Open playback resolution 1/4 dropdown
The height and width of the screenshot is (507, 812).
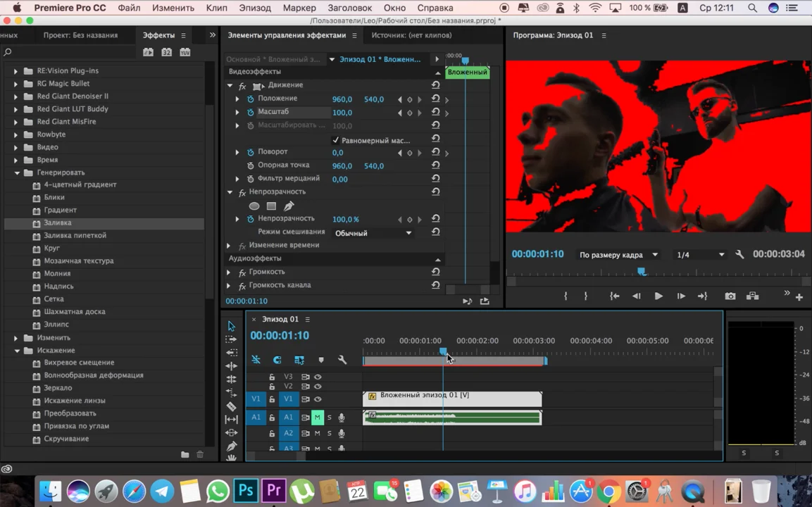700,255
